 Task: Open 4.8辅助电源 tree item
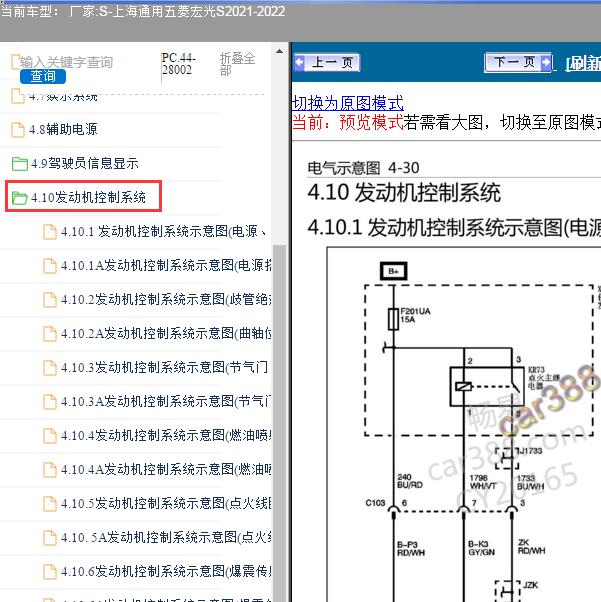click(x=64, y=129)
